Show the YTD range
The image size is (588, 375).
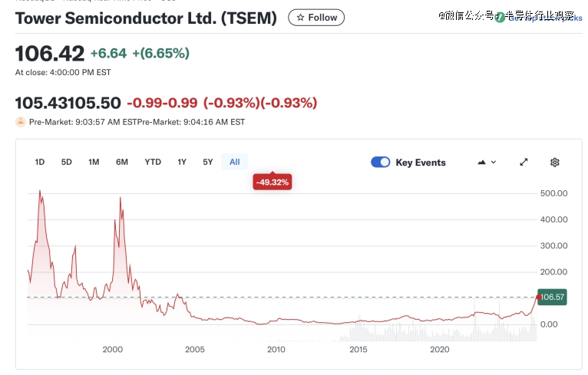[153, 162]
